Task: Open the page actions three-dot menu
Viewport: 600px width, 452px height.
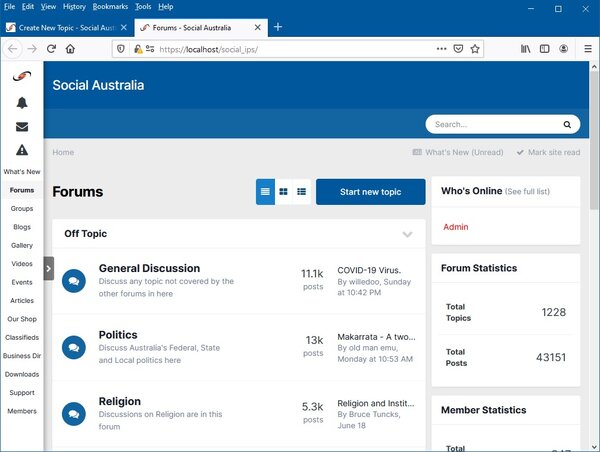Action: pos(441,48)
